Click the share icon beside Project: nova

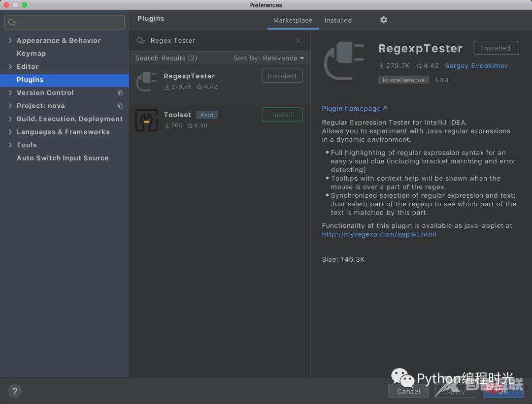click(121, 106)
